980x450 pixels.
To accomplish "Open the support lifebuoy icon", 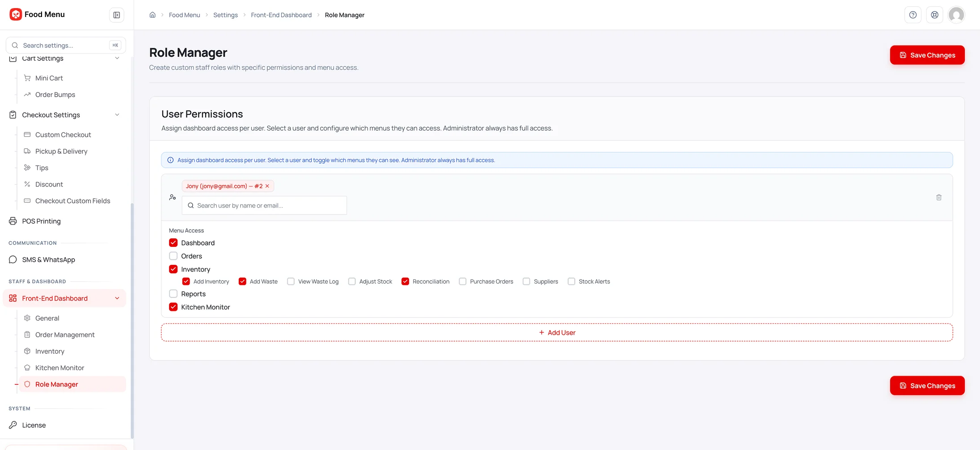I will 934,15.
